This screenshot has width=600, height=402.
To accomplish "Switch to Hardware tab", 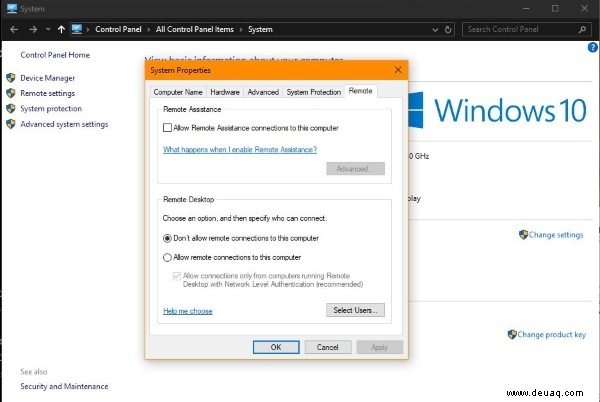I will 225,92.
